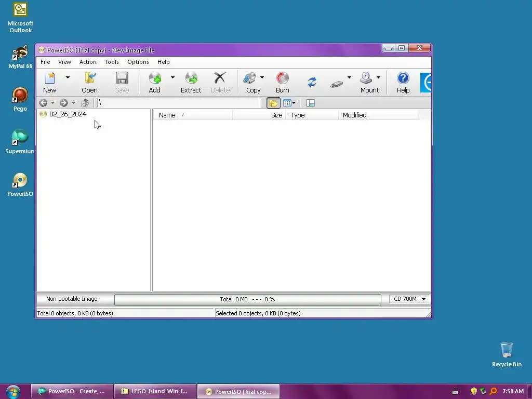Click the Back navigation arrow
The width and height of the screenshot is (532, 399).
[43, 103]
